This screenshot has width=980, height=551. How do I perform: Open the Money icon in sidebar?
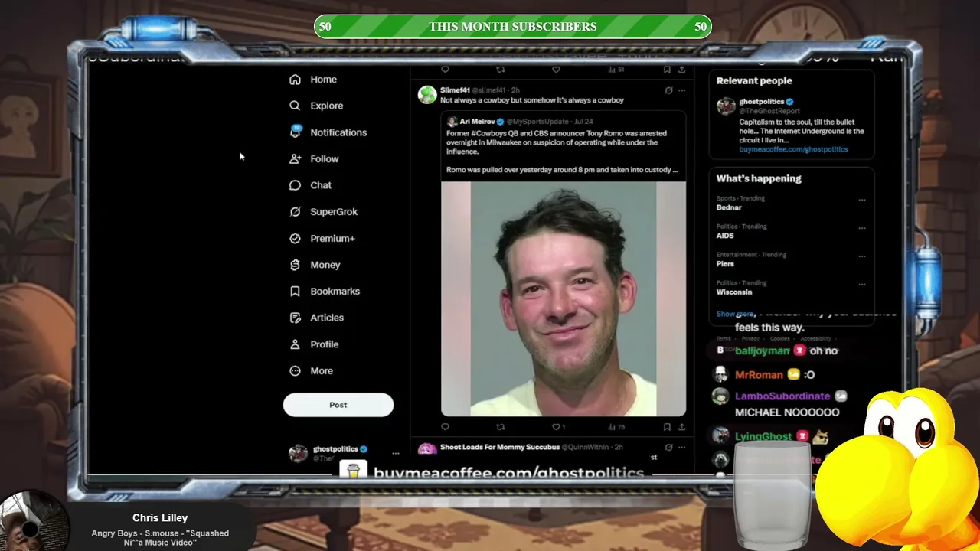[x=295, y=265]
